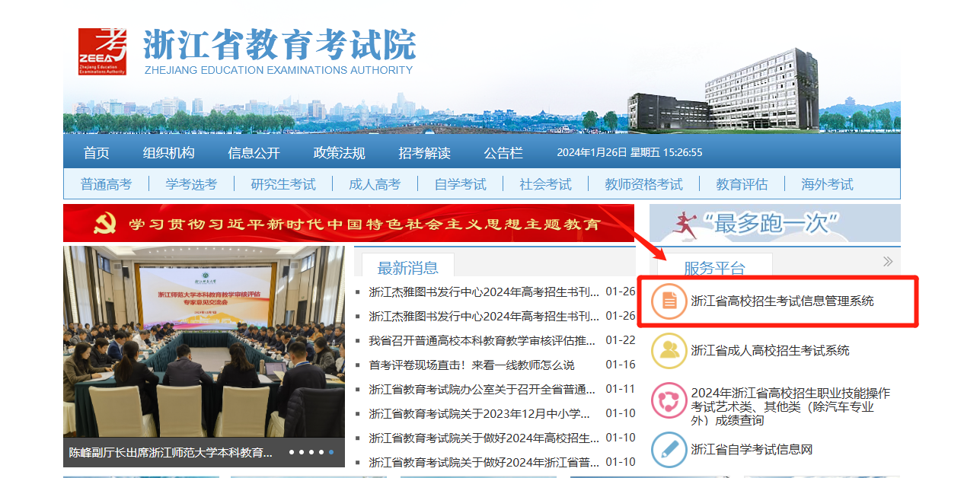Screen dimensions: 980x478
Task: Select the last blue carousel dot indicator
Action: point(331,452)
